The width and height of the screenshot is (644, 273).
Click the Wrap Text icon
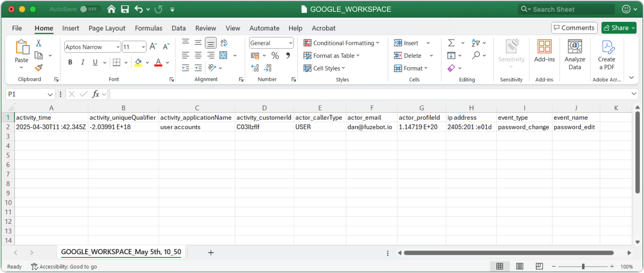[x=224, y=43]
